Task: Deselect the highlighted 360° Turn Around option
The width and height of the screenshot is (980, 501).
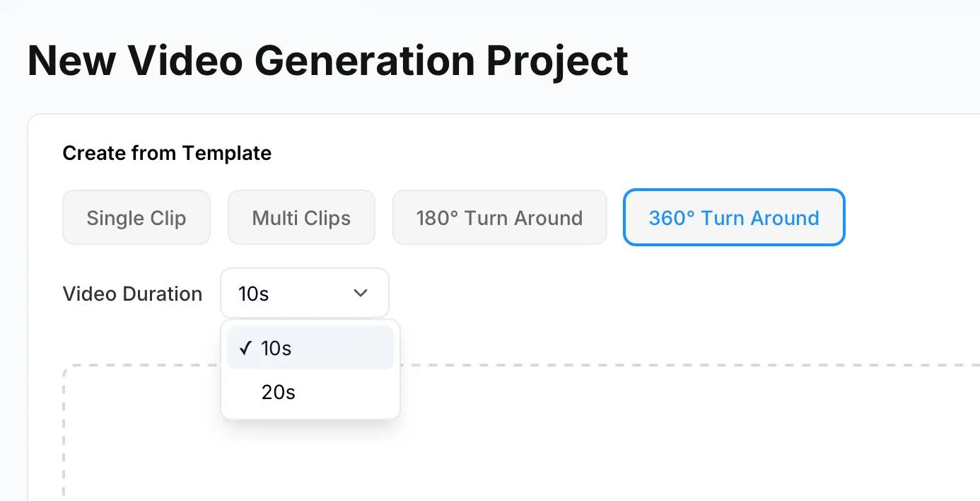Action: 733,217
